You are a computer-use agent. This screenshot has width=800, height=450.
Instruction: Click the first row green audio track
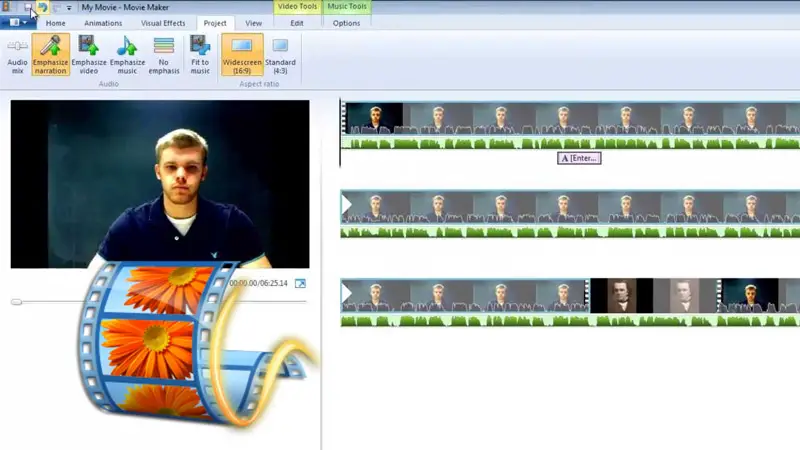coord(570,143)
